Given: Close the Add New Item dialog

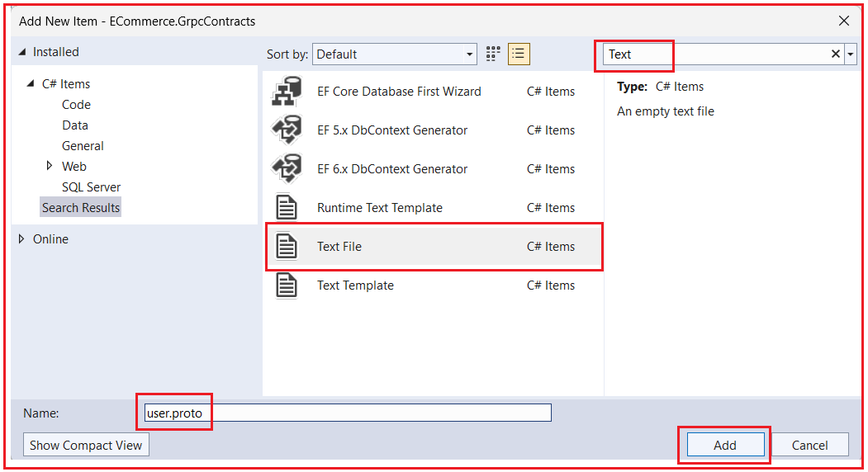Looking at the screenshot, I should (844, 21).
